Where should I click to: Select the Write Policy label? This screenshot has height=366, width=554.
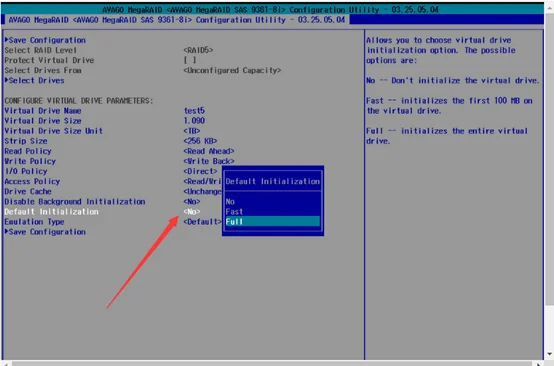point(30,161)
